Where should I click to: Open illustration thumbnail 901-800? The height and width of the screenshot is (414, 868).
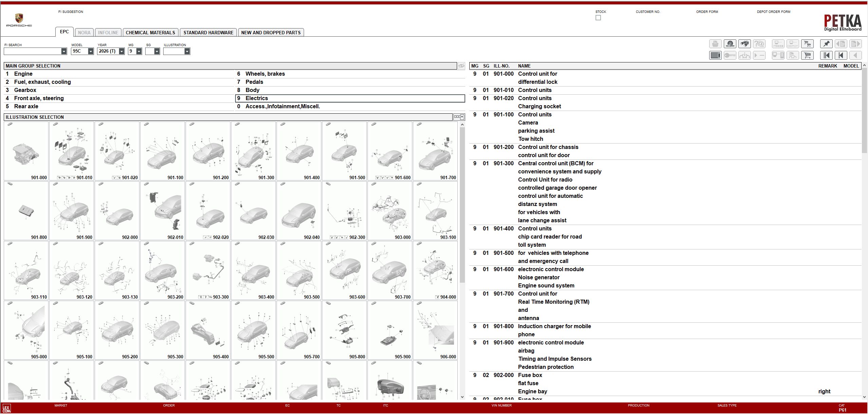(26, 211)
